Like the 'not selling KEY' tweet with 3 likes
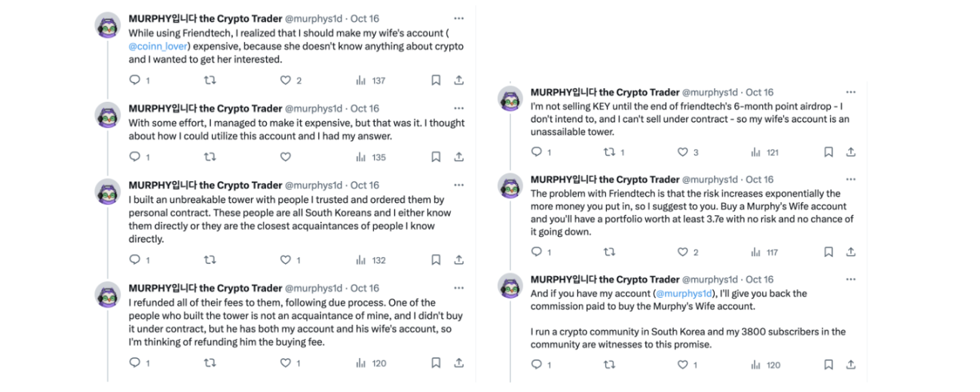The height and width of the screenshot is (392, 980). click(x=687, y=152)
